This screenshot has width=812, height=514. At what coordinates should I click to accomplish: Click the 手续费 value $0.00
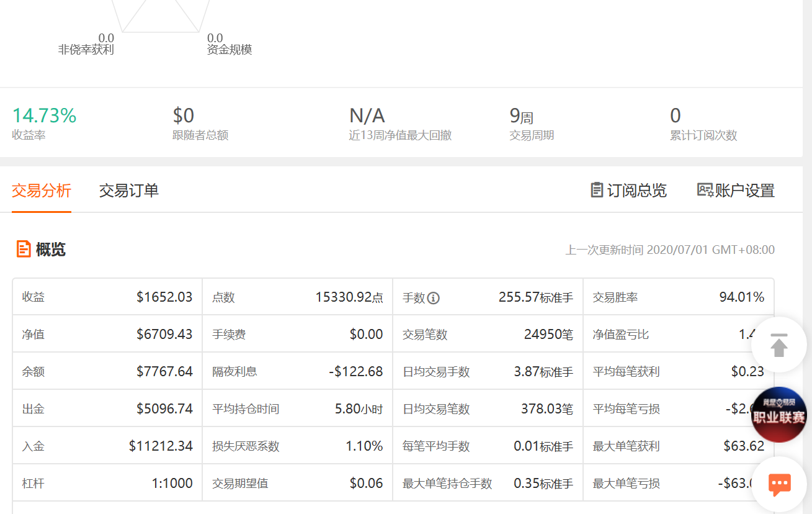[x=366, y=335]
